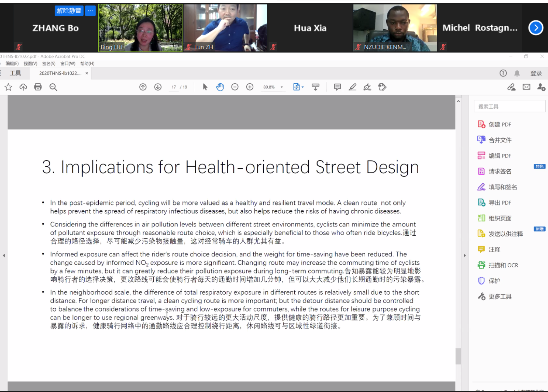
Task: Open the fit page options dropdown
Action: [303, 87]
